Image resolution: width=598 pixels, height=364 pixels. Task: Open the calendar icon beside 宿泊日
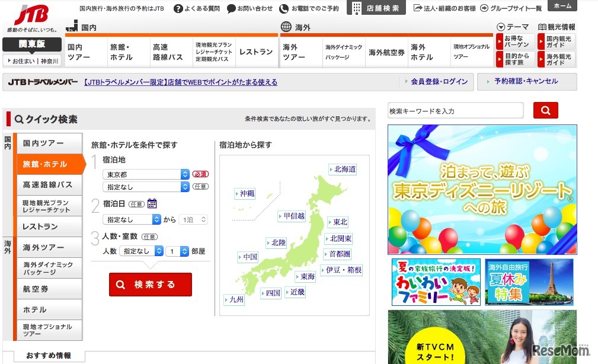tap(152, 203)
